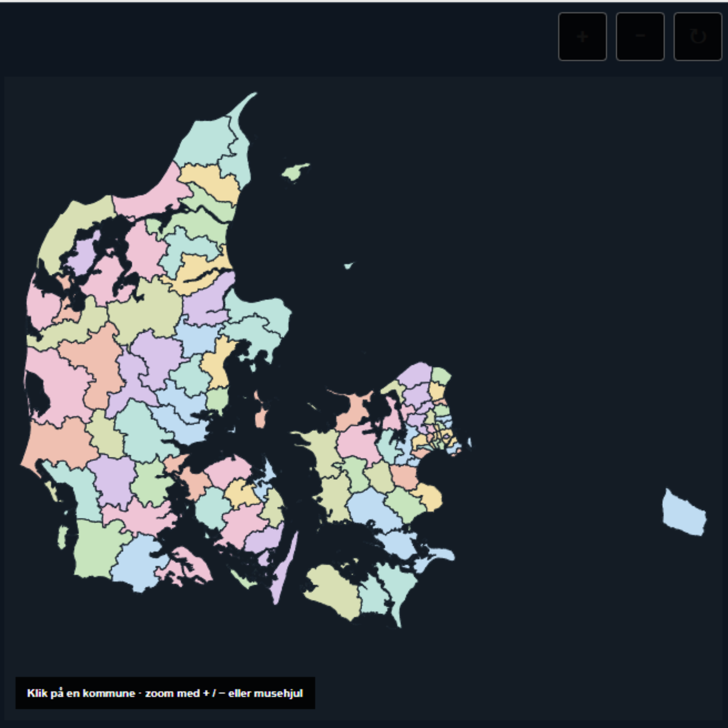Zoom in with the plus button
This screenshot has height=728, width=728.
582,36
